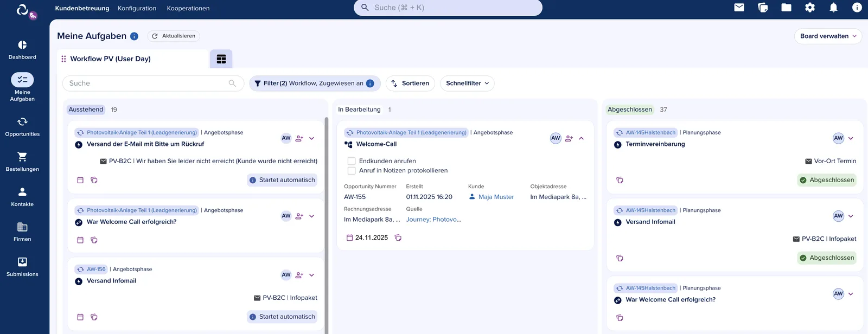Open Bestellungen cart icon

coord(22,157)
